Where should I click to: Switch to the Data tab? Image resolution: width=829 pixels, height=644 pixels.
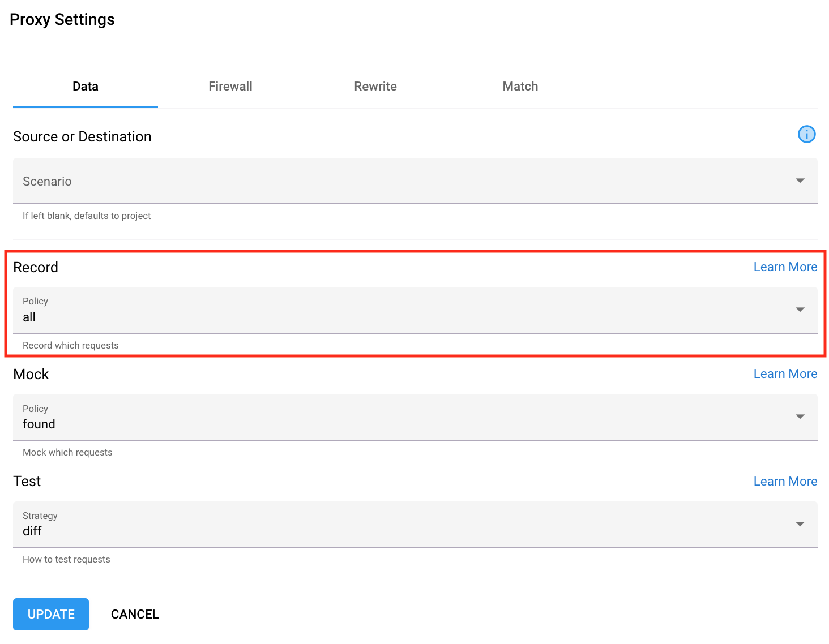pyautogui.click(x=86, y=87)
